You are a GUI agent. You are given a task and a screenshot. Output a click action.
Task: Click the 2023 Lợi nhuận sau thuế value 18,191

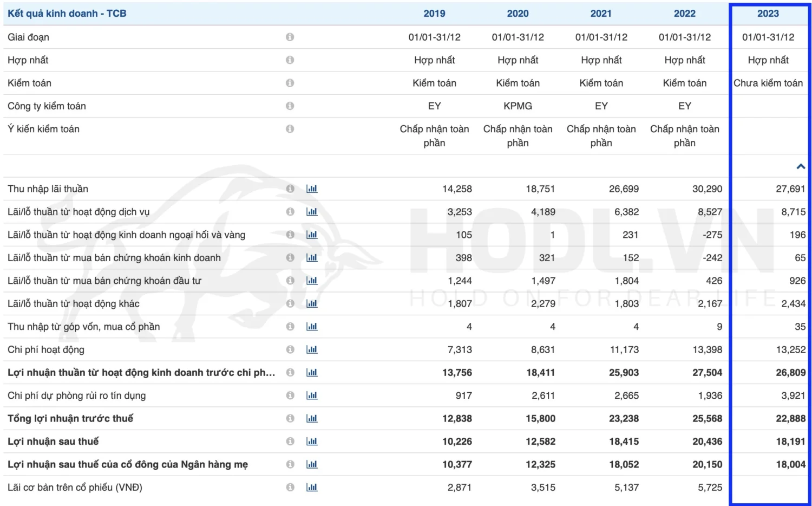[x=790, y=442]
